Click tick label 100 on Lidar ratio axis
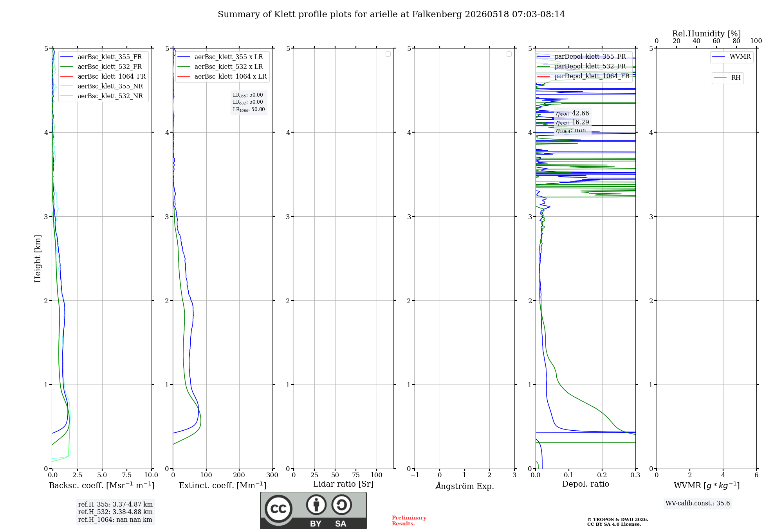This screenshot has width=783, height=532. click(376, 475)
